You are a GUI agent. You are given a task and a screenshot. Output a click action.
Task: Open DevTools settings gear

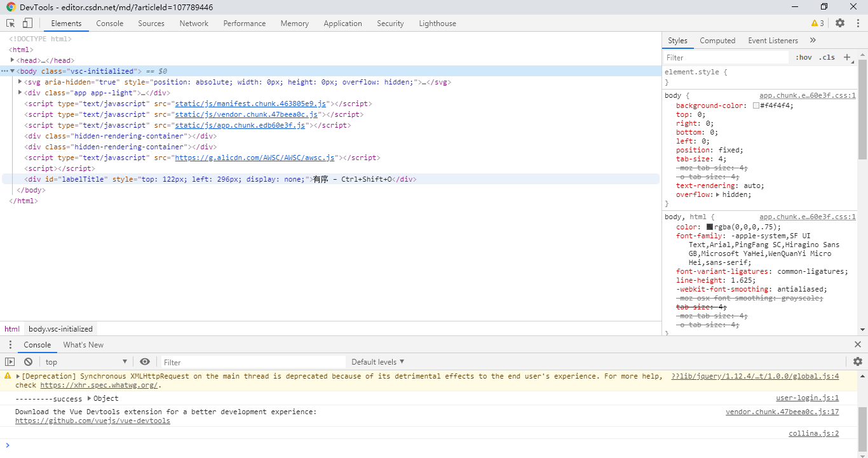[840, 23]
